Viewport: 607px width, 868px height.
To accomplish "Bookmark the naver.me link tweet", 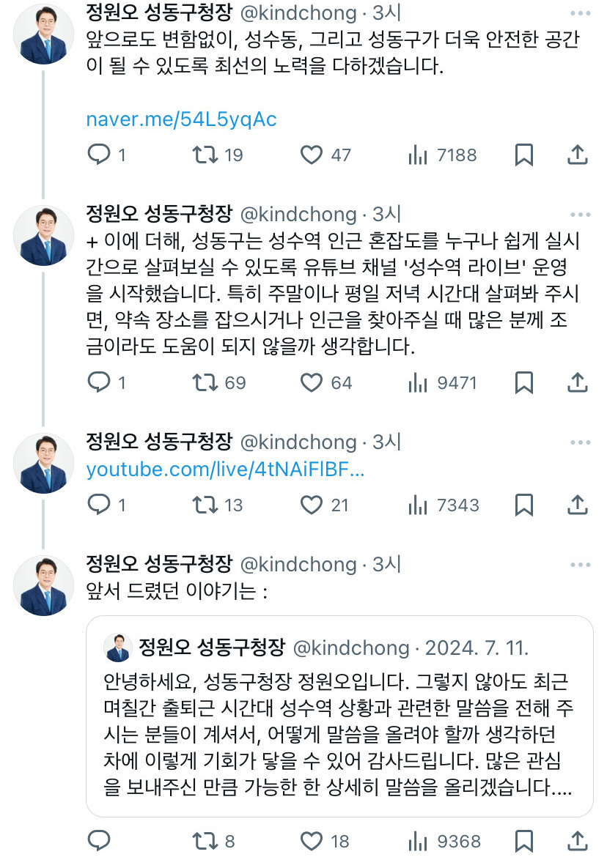I will pos(523,155).
